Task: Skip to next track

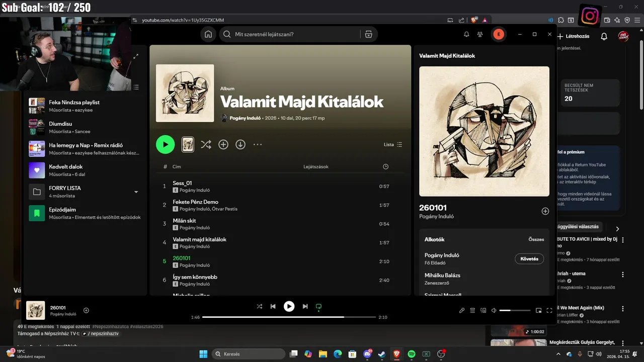Action: point(305,306)
